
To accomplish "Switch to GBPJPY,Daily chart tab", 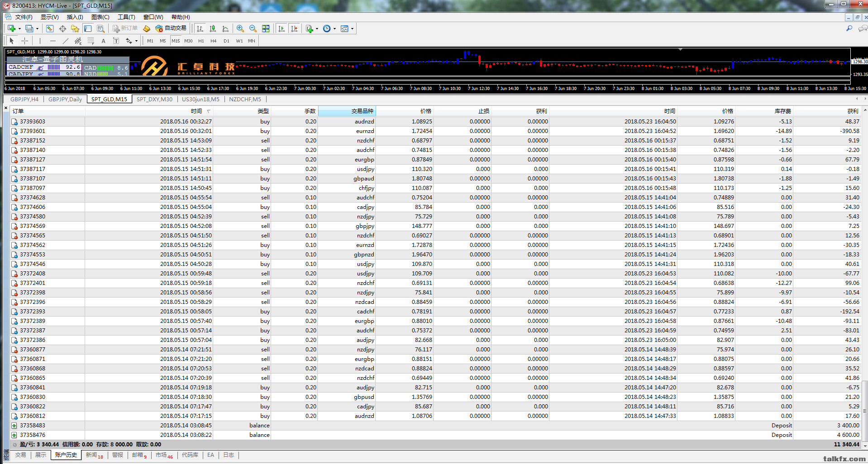I will 65,99.
